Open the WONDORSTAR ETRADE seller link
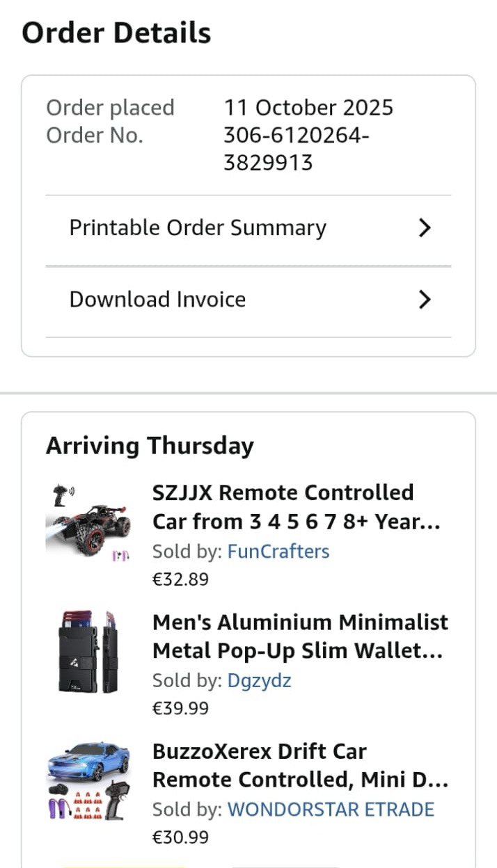 (x=331, y=810)
